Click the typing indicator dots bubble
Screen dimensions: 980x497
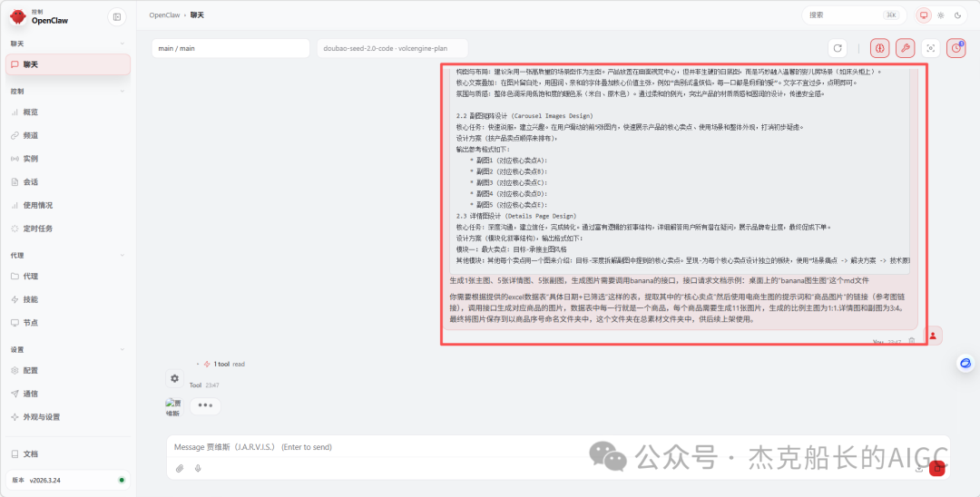point(205,405)
